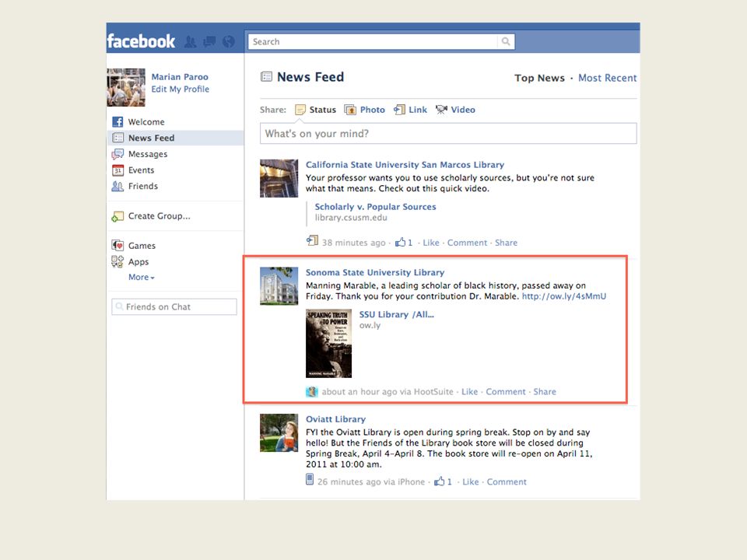Click the Video camera share icon
Viewport: 747px width, 560px height.
coord(442,110)
